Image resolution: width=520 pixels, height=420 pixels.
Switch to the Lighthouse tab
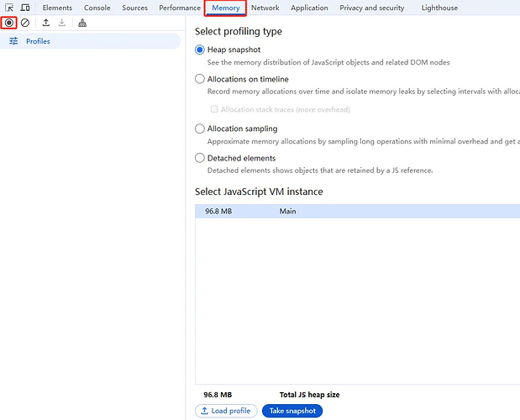tap(439, 8)
